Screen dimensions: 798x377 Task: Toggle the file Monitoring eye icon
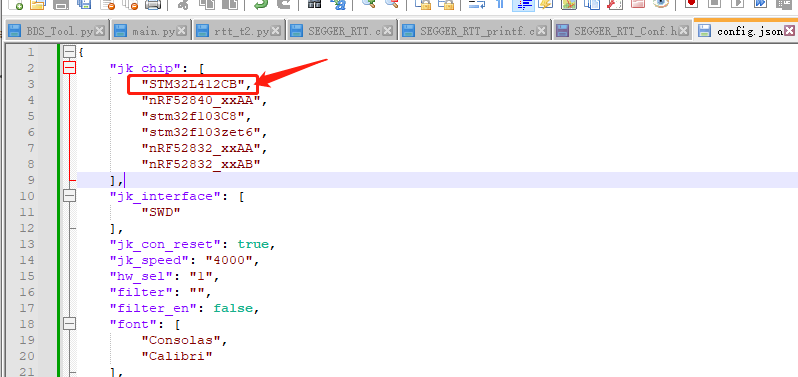click(x=661, y=4)
